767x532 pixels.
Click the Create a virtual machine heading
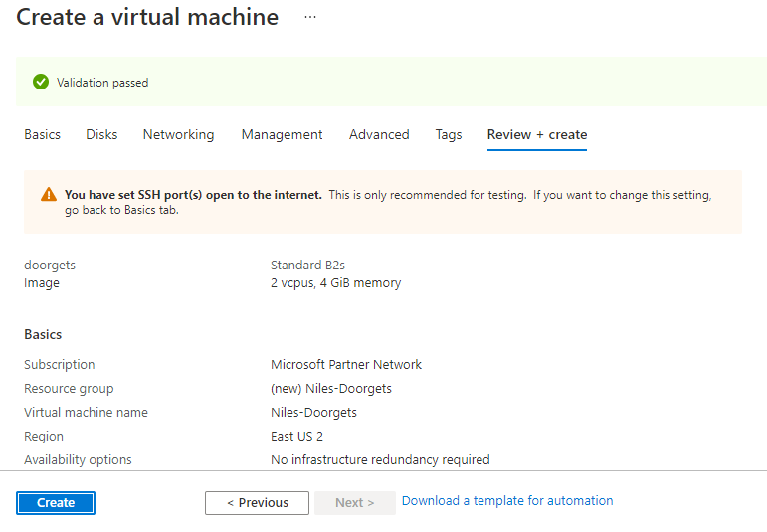point(147,18)
